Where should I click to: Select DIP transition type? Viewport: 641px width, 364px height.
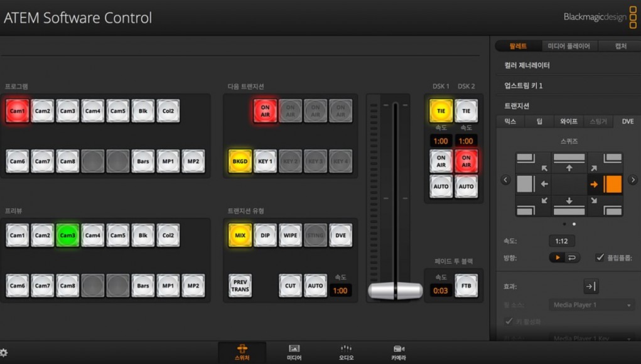(x=266, y=235)
